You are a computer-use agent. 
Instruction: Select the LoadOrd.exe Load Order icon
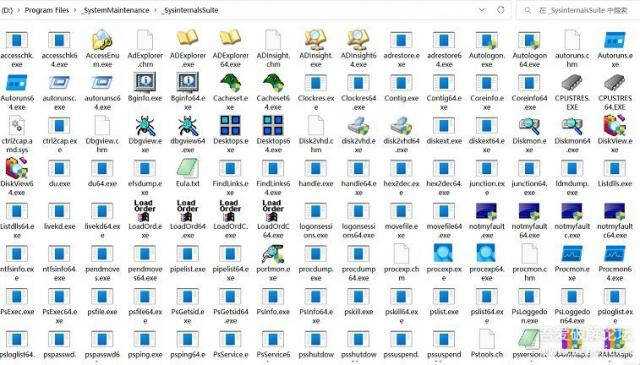(x=145, y=210)
